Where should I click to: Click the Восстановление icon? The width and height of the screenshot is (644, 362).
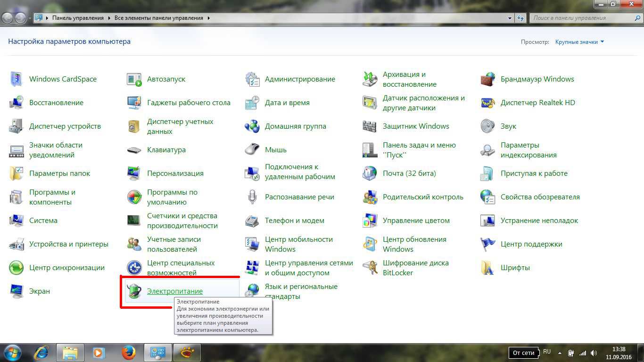pyautogui.click(x=17, y=103)
